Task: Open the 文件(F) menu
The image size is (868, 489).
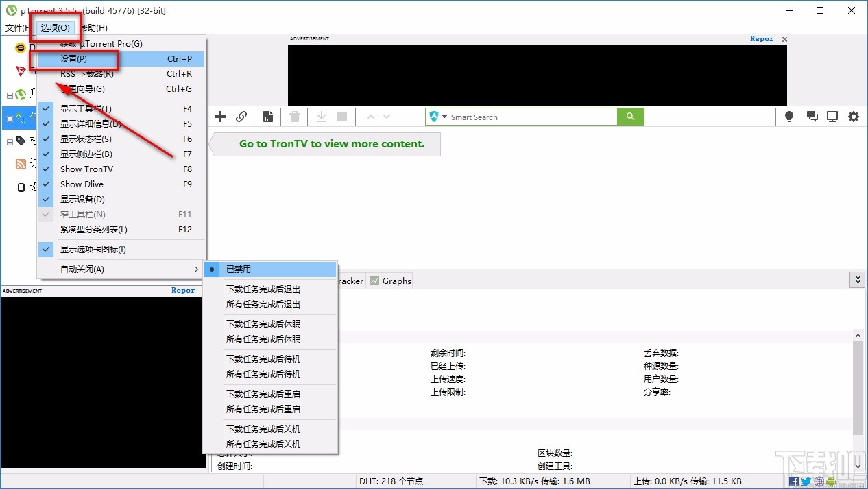Action: tap(17, 27)
